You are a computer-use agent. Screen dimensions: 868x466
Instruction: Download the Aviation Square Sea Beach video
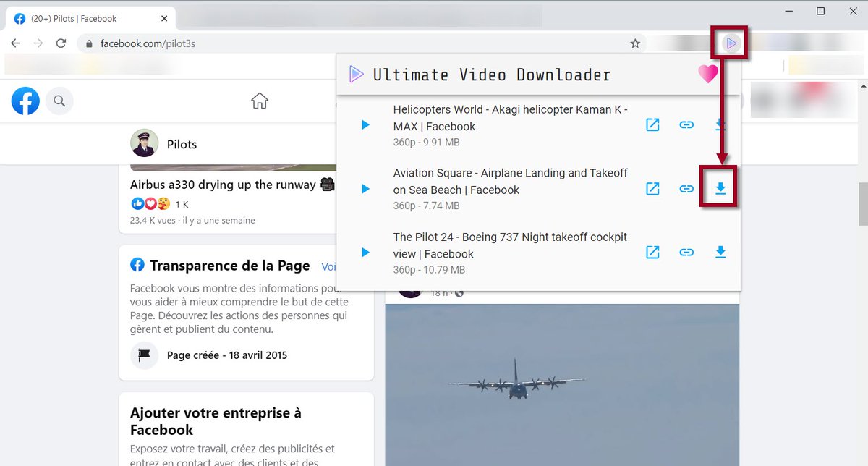pyautogui.click(x=720, y=189)
